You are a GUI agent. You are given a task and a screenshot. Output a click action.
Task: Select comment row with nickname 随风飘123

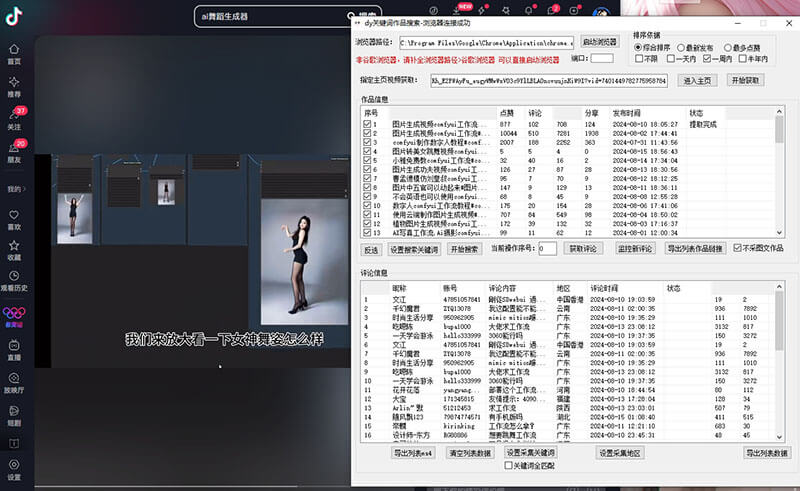tap(567, 417)
